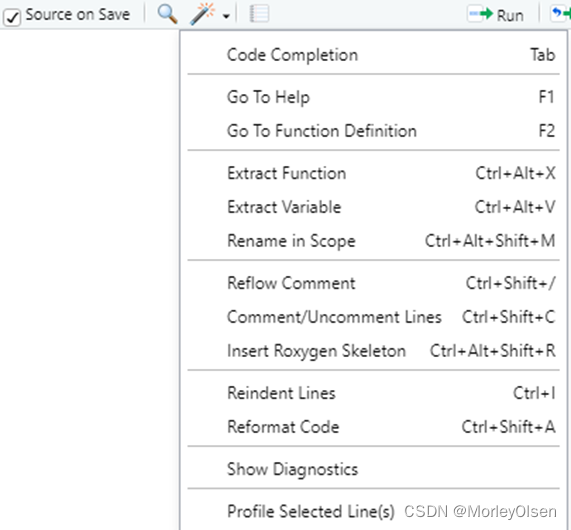Open the compile report notebook icon
571x530 pixels.
(259, 14)
